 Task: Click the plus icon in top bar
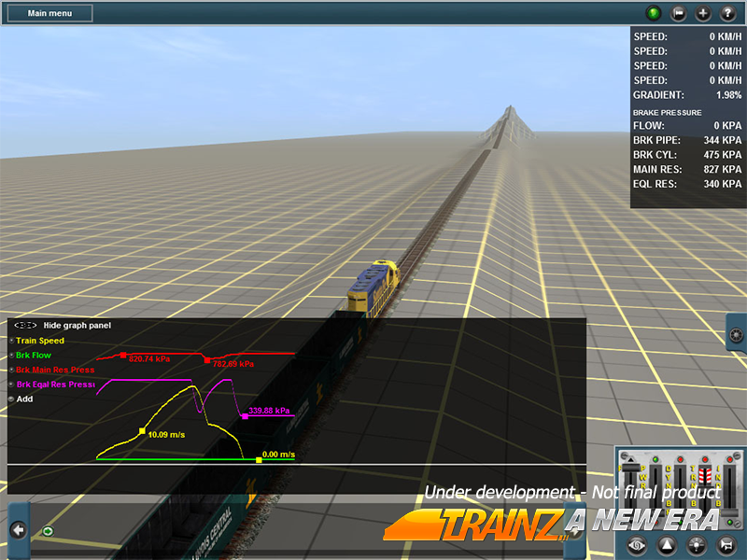(x=703, y=13)
